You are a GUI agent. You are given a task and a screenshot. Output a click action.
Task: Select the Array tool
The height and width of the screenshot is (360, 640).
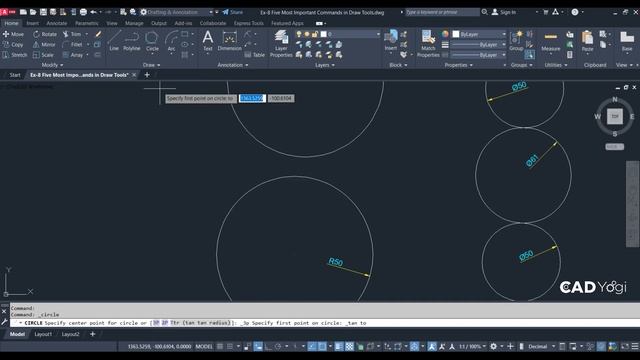click(73, 55)
